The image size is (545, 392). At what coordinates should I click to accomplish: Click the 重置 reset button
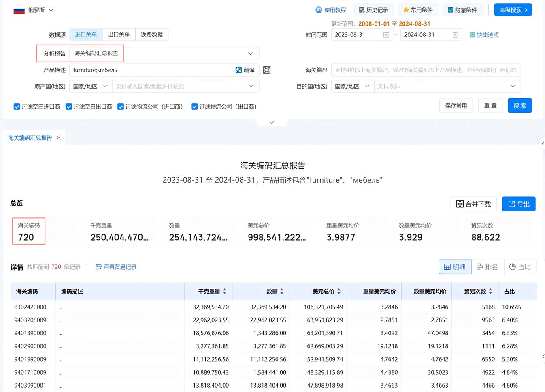pyautogui.click(x=490, y=106)
